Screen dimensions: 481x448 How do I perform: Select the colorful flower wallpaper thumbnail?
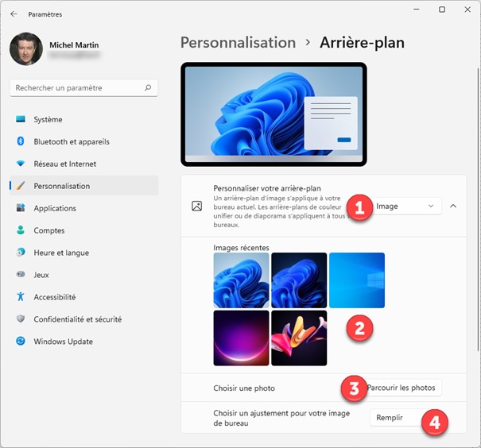[299, 338]
